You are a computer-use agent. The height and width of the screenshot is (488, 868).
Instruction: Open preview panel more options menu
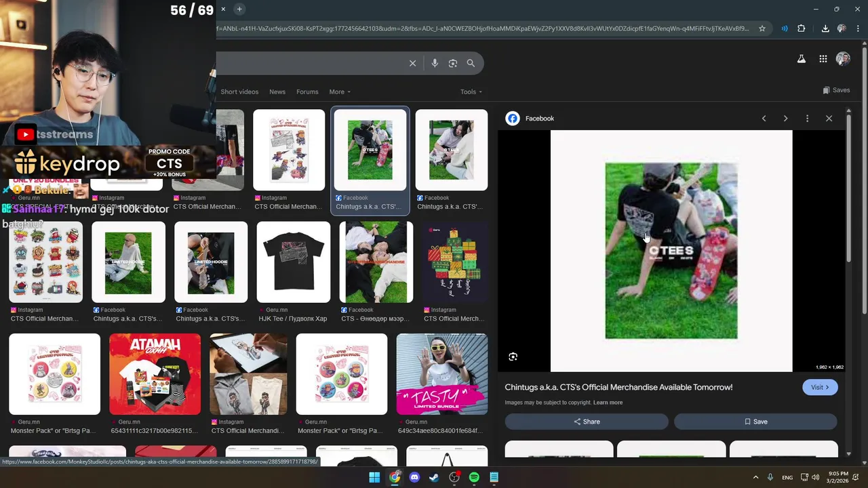[807, 119]
